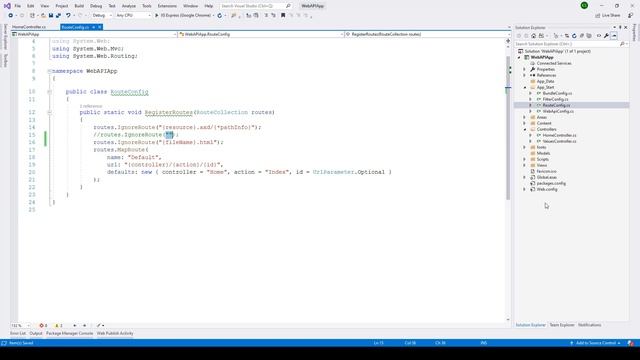Click the next issue arrow in editor footer
The image size is (640, 360).
[x=84, y=326]
